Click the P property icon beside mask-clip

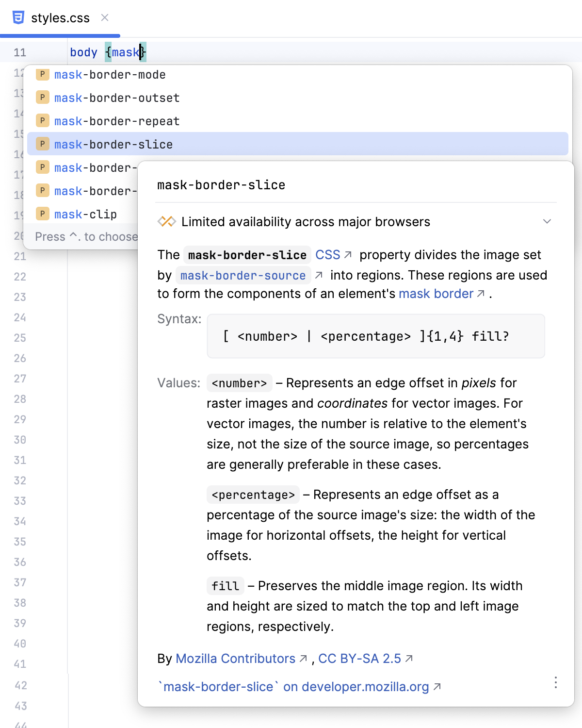tap(42, 214)
